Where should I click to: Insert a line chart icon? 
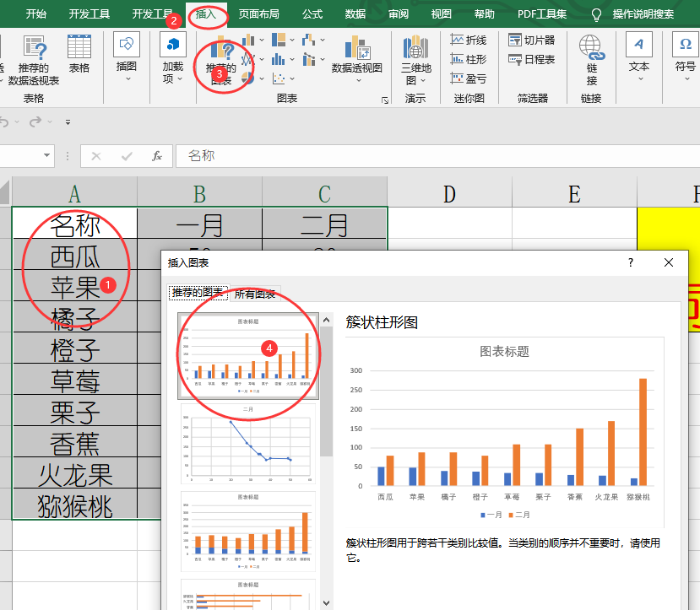247,59
